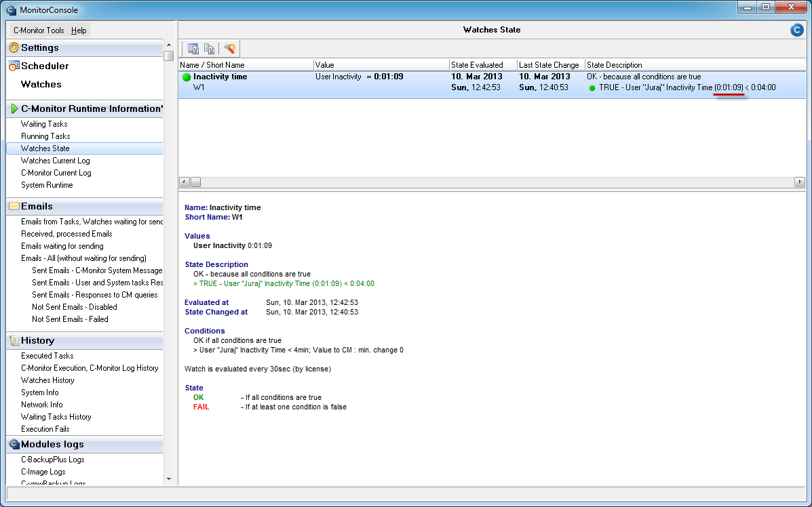Open Not Sent Emails - Failed
812x507 pixels.
70,319
